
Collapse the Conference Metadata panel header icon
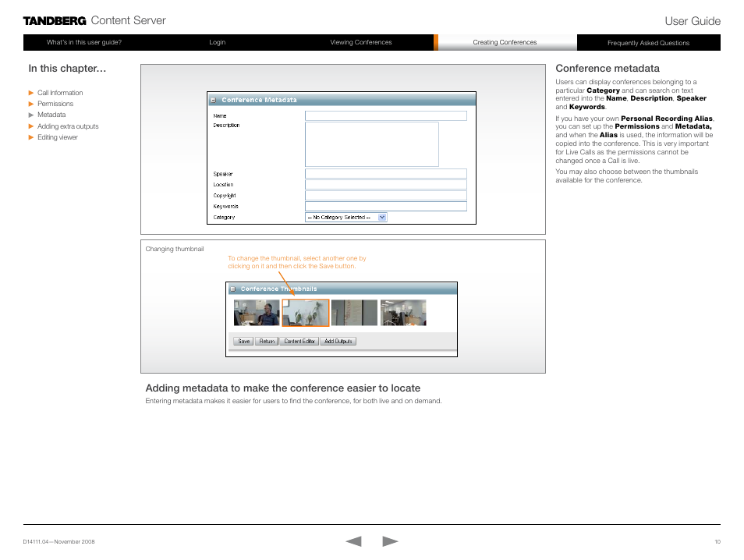point(214,100)
